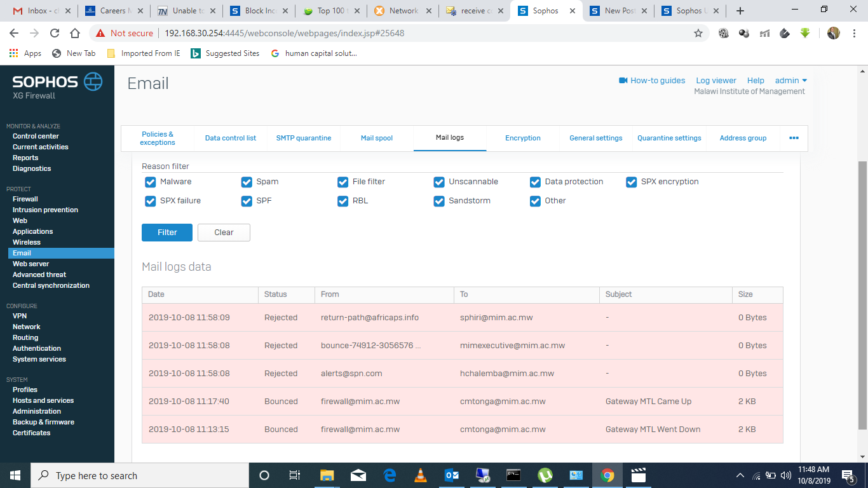
Task: Click the bookmark star in address bar
Action: point(698,33)
